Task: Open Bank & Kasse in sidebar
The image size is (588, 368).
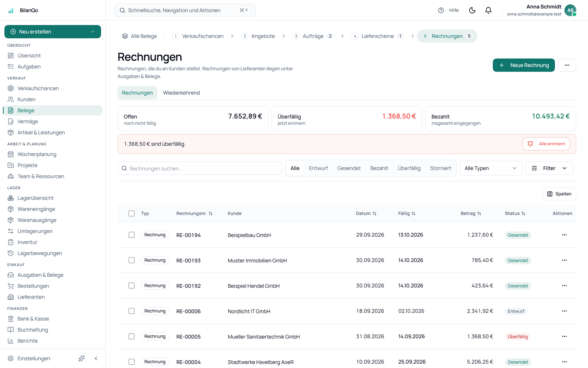Action: [x=53, y=319]
